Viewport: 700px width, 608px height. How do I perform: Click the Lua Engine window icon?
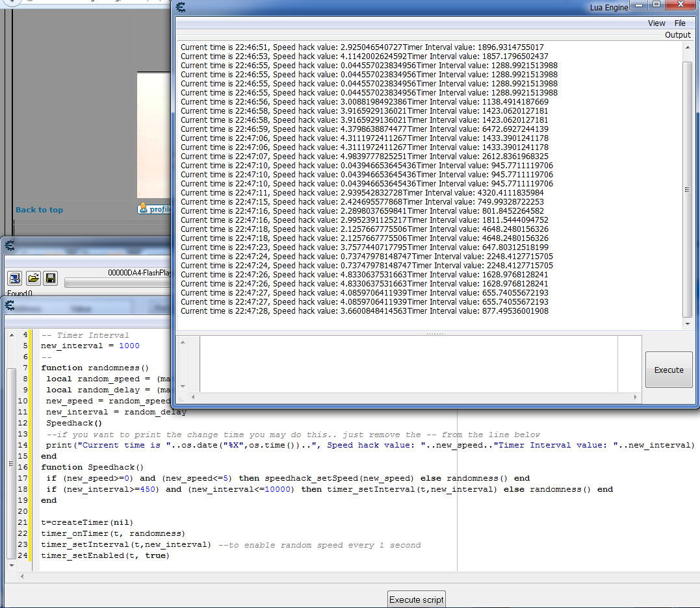pos(181,7)
